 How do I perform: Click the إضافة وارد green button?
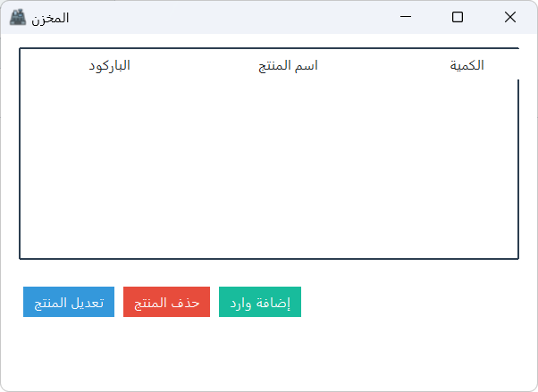click(260, 302)
